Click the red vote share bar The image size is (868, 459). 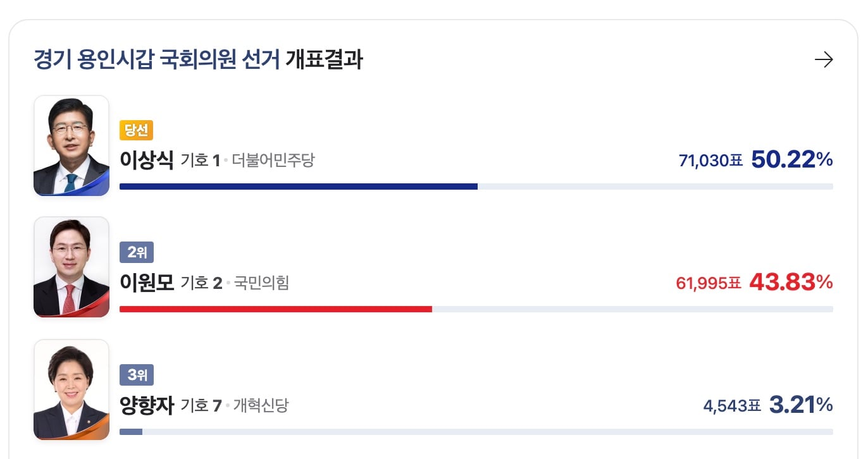(x=276, y=309)
